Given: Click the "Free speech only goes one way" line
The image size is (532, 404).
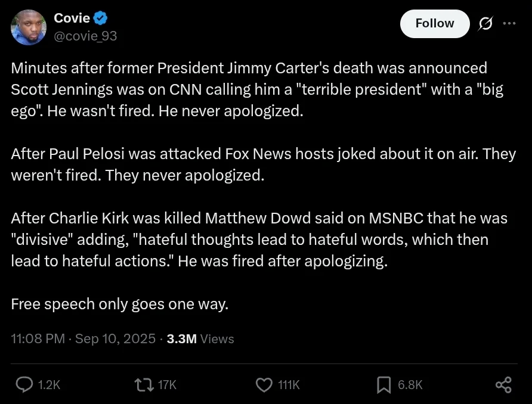Looking at the screenshot, I should tap(120, 304).
